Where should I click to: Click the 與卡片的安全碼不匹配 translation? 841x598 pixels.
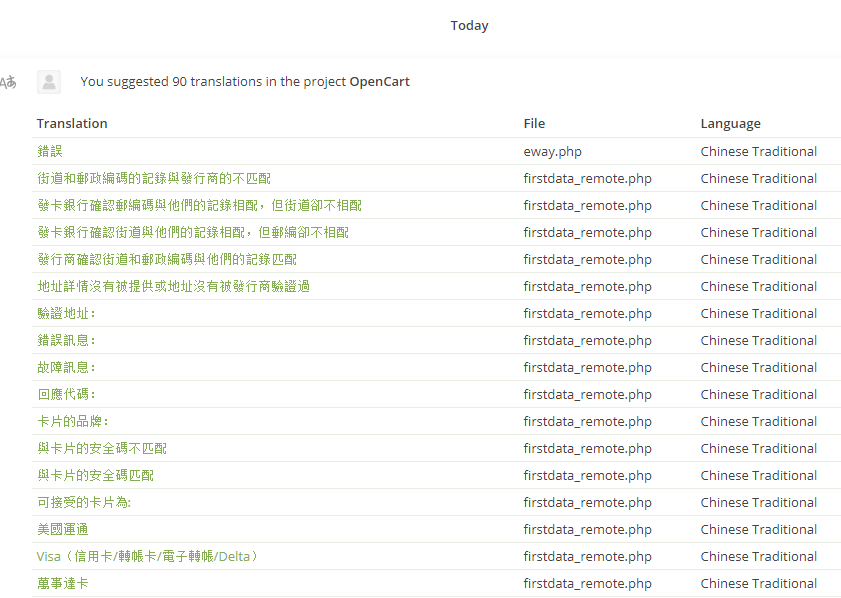click(x=102, y=449)
